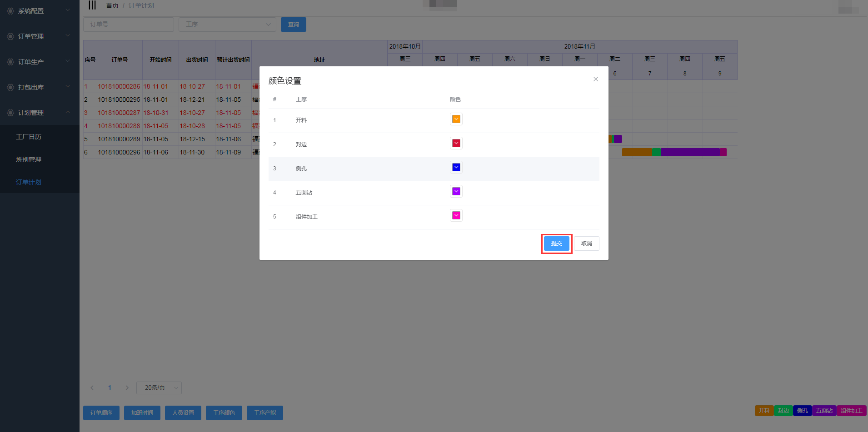This screenshot has height=432, width=868.
Task: Cancel the dialog using 取消 button
Action: (586, 243)
